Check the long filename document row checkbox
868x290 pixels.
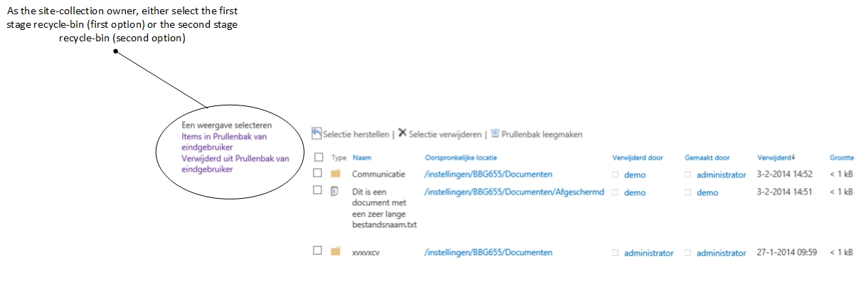pos(318,191)
